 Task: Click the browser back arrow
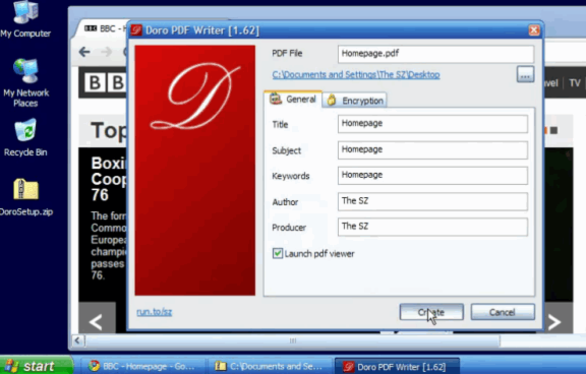85,52
